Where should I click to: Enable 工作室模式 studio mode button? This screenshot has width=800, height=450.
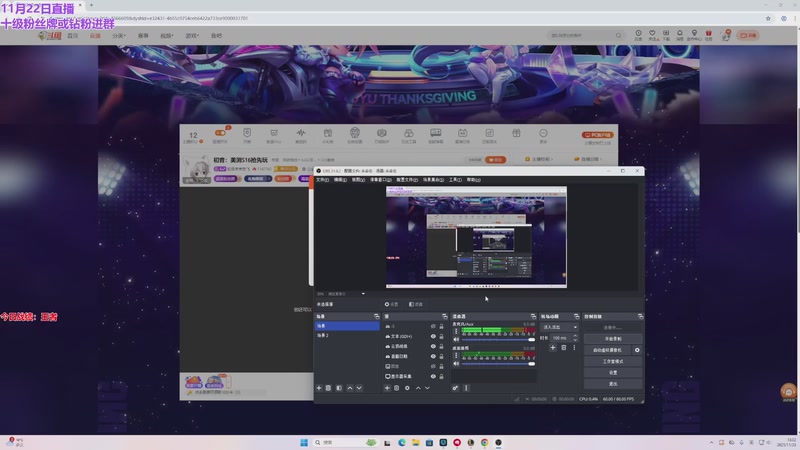pyautogui.click(x=613, y=361)
